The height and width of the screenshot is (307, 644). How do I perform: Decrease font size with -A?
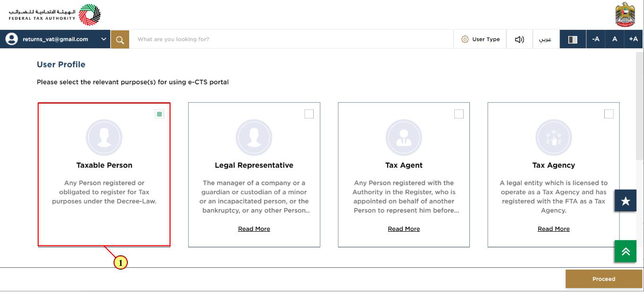pos(596,39)
